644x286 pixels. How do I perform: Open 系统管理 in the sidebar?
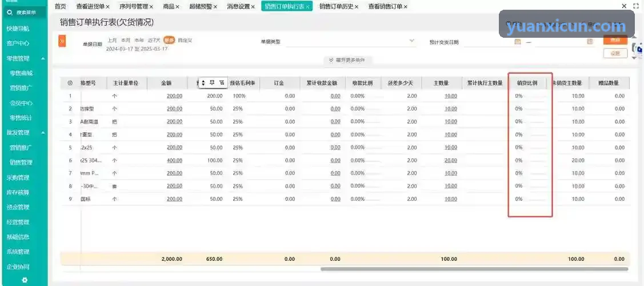tap(18, 252)
